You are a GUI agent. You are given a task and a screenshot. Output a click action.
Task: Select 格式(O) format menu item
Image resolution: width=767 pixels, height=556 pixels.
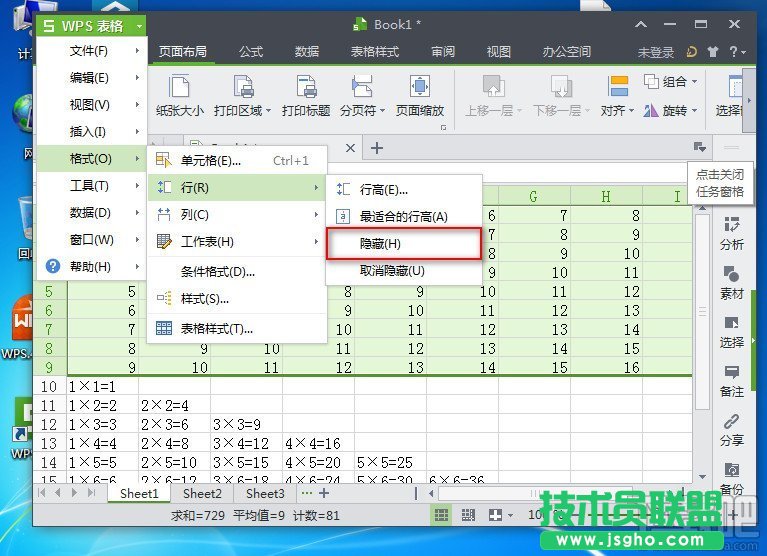pyautogui.click(x=92, y=158)
